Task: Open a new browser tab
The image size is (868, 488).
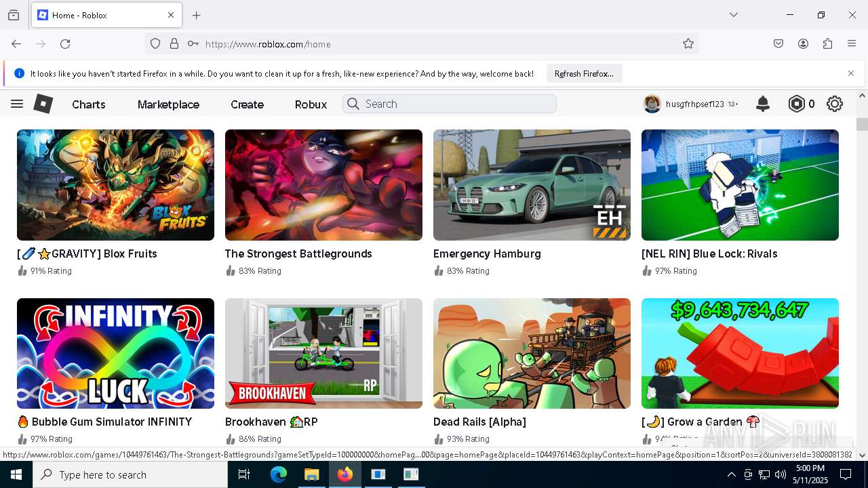Action: coord(197,15)
